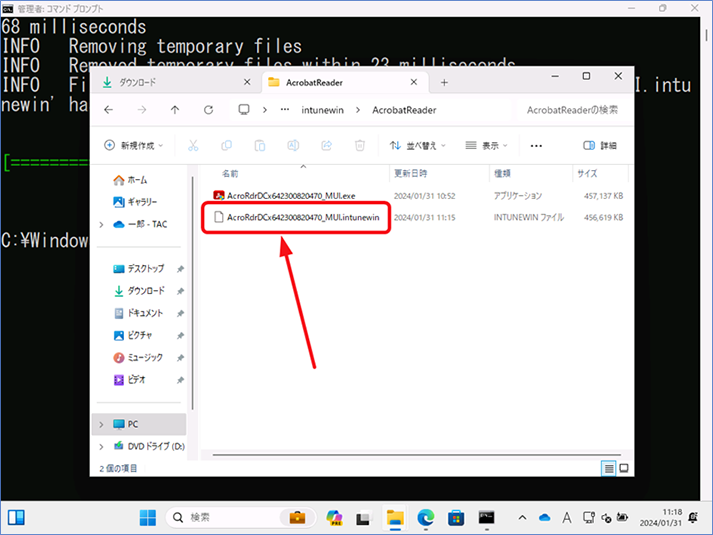The image size is (713, 535).
Task: Click the forward navigation arrow
Action: [x=142, y=110]
